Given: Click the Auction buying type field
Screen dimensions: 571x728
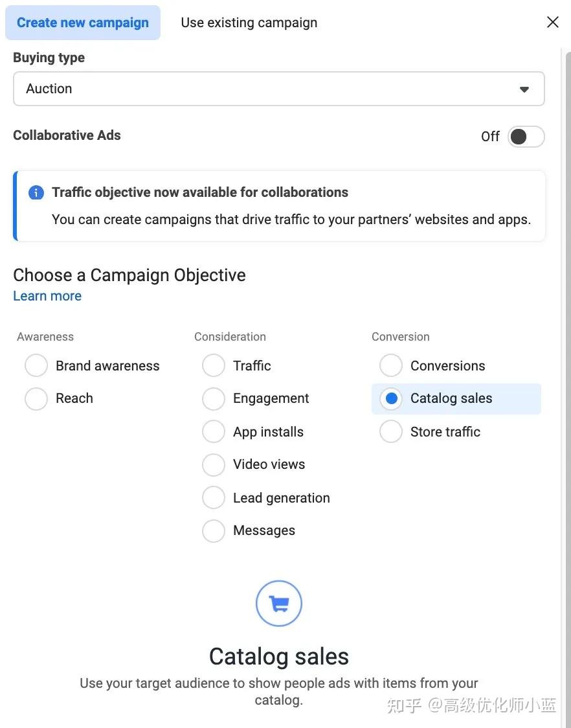Looking at the screenshot, I should pos(278,89).
